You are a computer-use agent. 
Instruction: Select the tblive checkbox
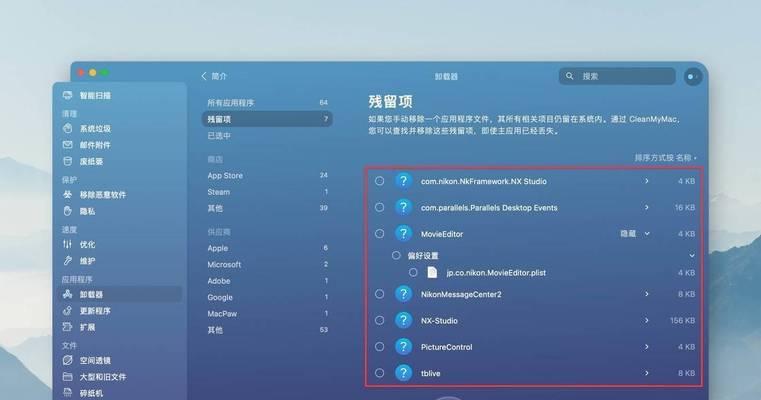pos(380,373)
